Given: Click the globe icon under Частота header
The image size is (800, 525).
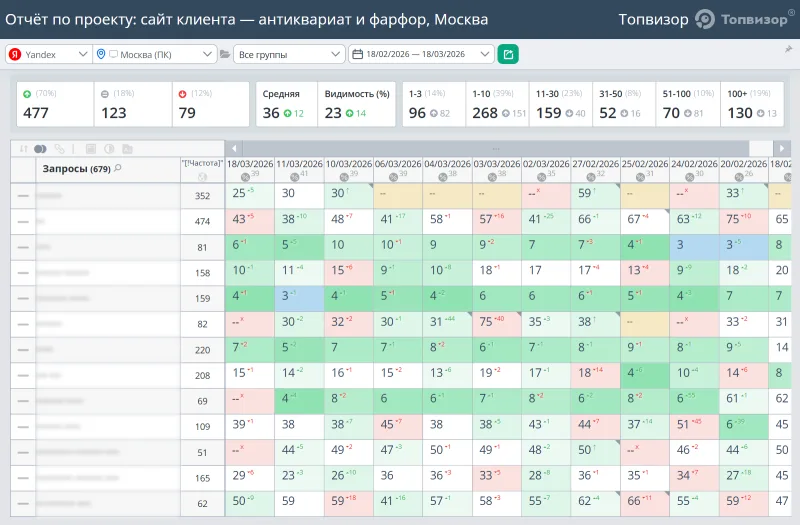Looking at the screenshot, I should (203, 177).
